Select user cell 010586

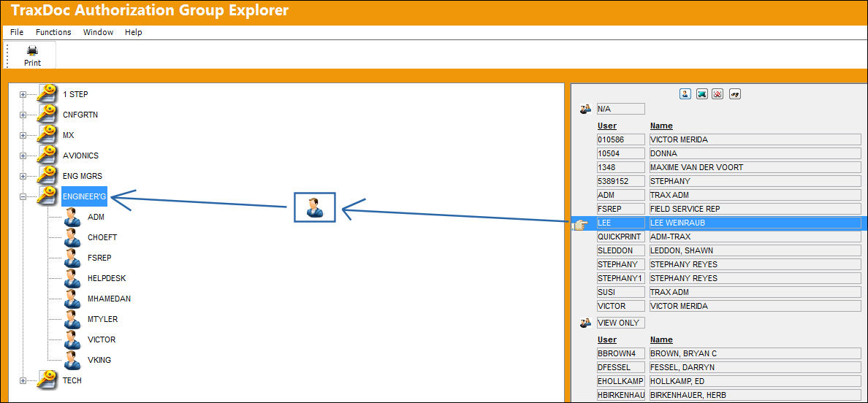pyautogui.click(x=620, y=139)
